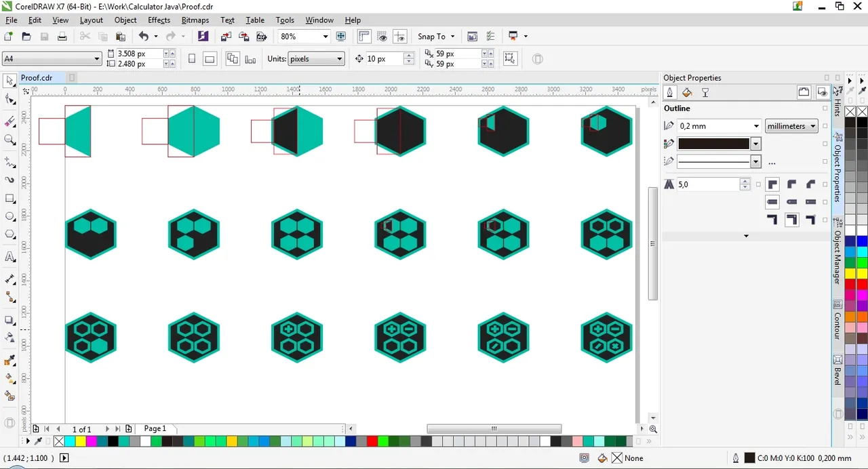
Task: Toggle Show Rulers button
Action: point(364,37)
